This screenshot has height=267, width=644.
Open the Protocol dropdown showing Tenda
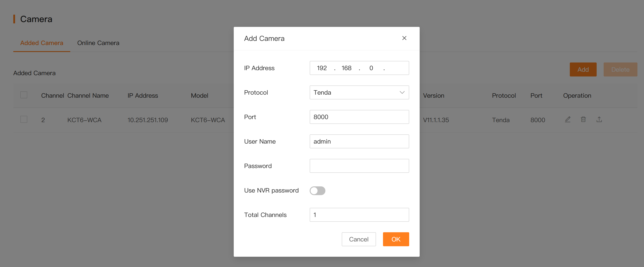point(355,92)
